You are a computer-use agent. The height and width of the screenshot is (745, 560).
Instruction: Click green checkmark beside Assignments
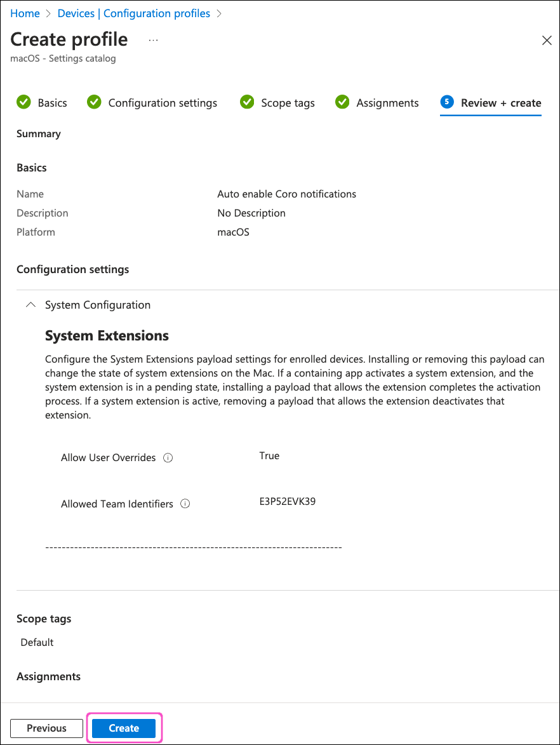342,102
